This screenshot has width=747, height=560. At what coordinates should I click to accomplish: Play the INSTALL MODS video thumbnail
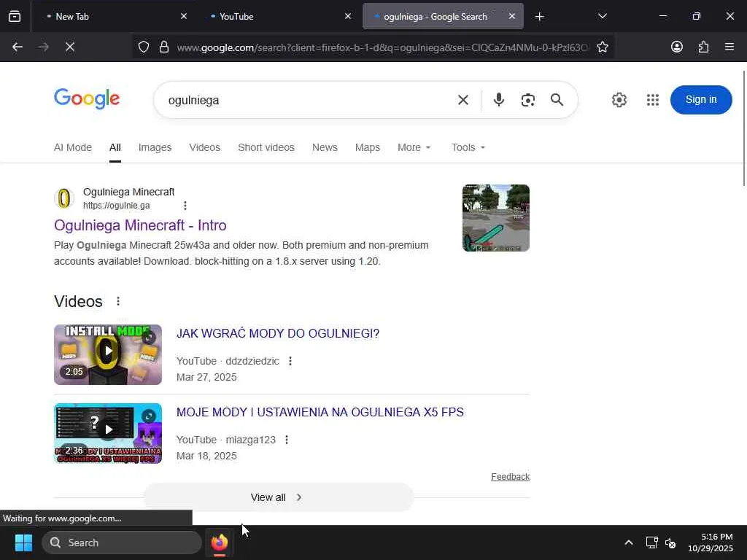click(x=108, y=355)
